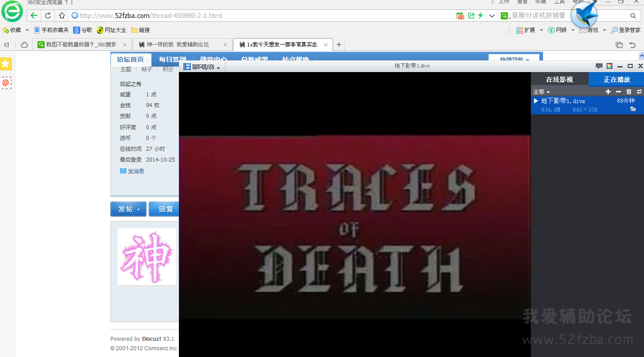Open the browser home page icon
Image resolution: width=644 pixels, height=357 pixels.
(62, 16)
